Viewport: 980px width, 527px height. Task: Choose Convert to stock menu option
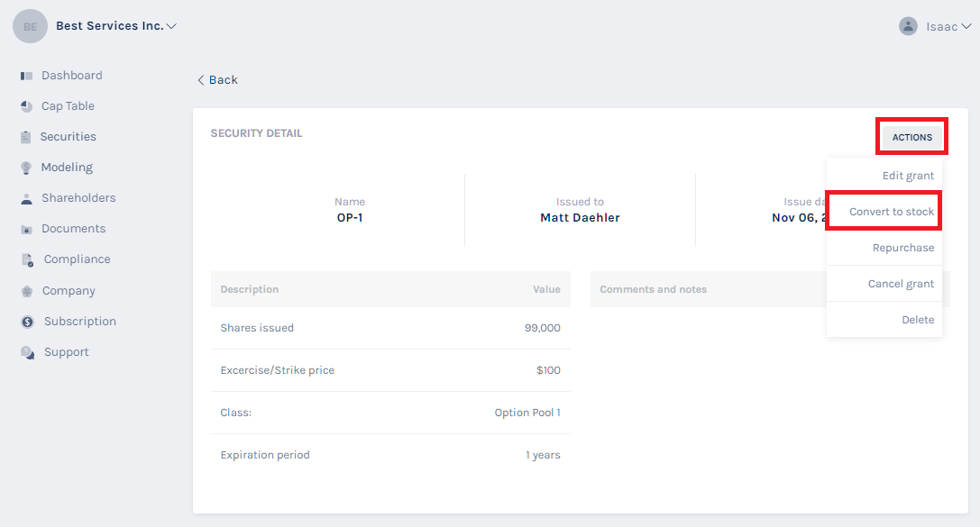[892, 212]
